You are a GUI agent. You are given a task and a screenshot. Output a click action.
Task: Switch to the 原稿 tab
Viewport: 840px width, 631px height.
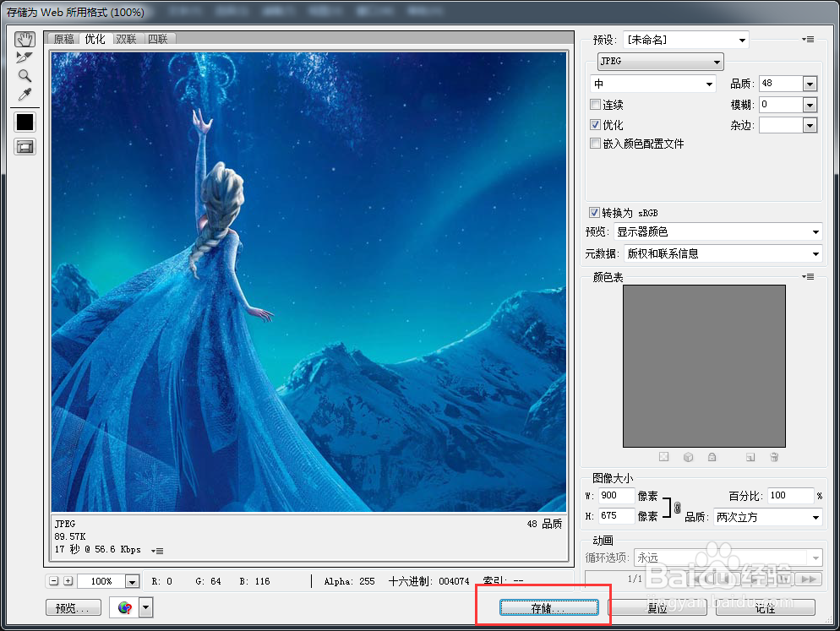coord(64,39)
